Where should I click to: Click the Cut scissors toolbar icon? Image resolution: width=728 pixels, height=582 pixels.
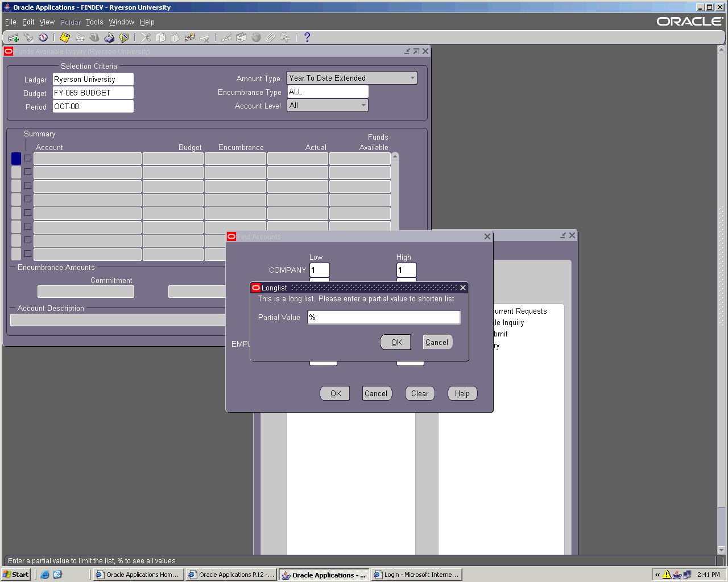pos(146,38)
